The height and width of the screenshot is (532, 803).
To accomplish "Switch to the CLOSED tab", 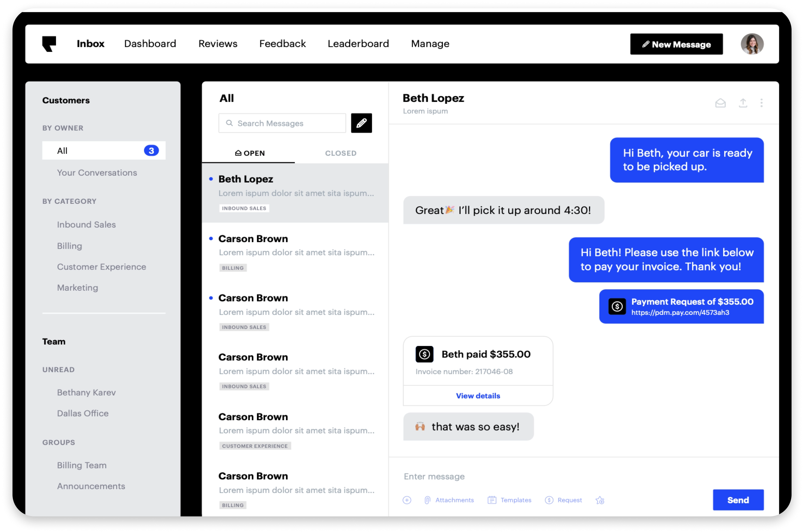I will (x=341, y=153).
